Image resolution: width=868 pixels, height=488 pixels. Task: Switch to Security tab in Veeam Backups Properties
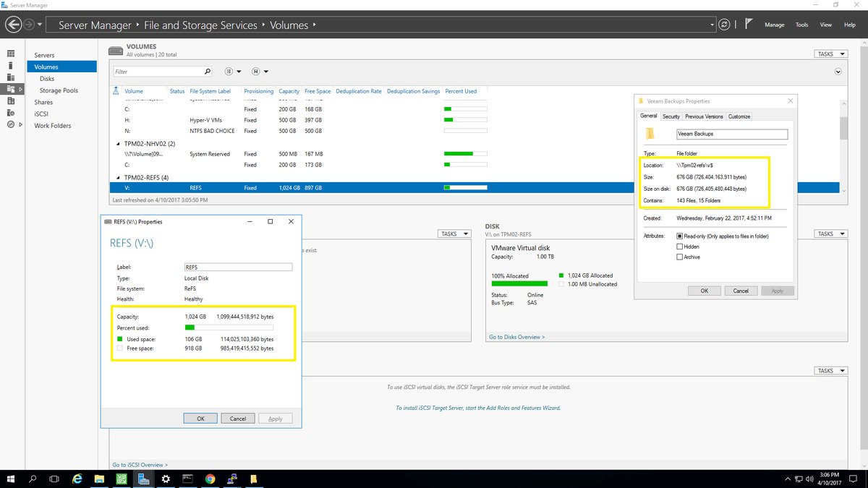coord(671,116)
